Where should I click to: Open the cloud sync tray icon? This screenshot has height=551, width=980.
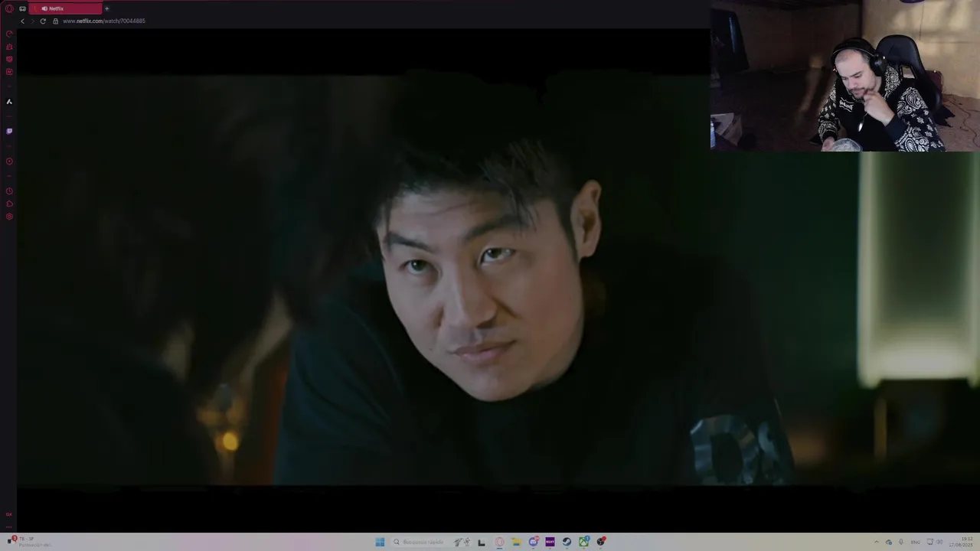(889, 542)
